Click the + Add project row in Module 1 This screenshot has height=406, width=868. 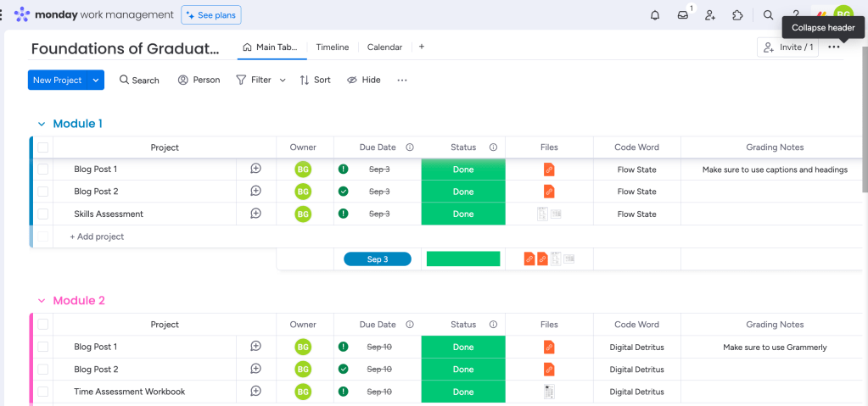[97, 236]
